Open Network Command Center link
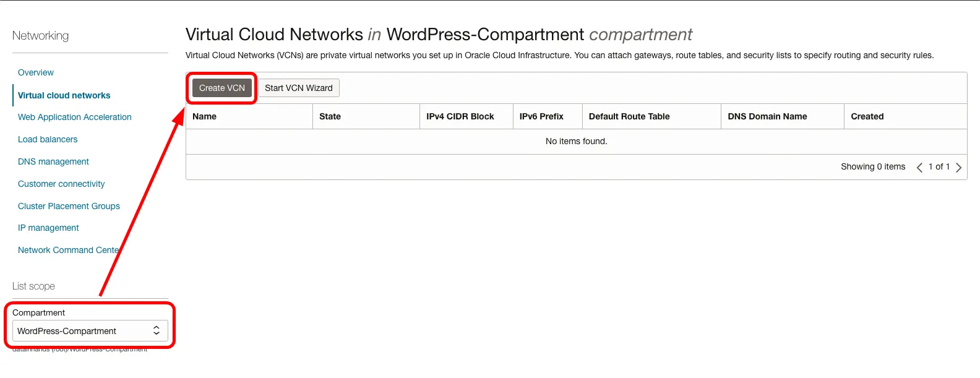The height and width of the screenshot is (378, 980). (x=68, y=250)
